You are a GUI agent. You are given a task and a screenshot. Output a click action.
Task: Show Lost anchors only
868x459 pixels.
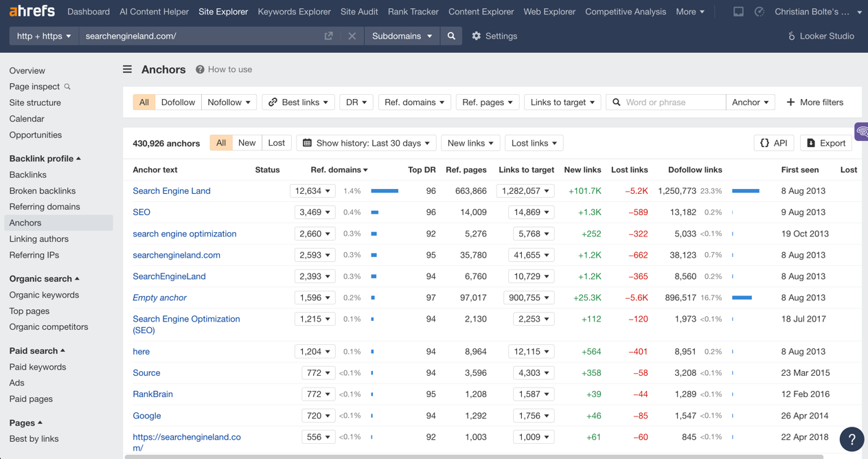pyautogui.click(x=276, y=143)
